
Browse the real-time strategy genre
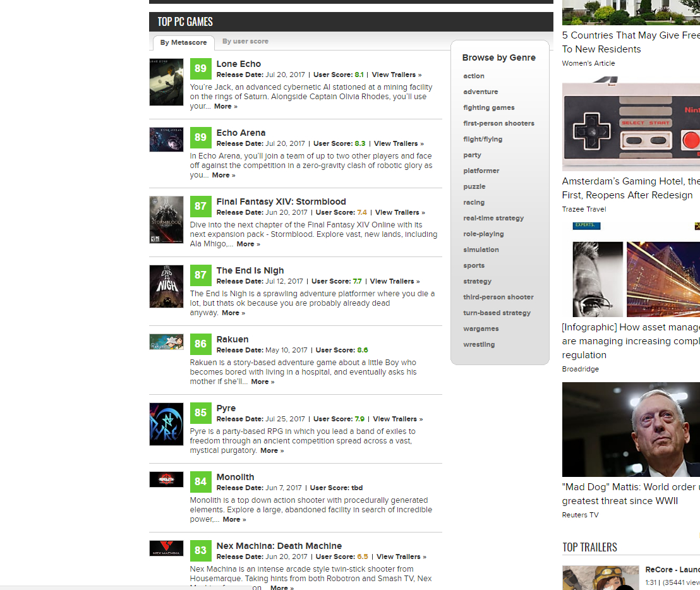coord(493,218)
